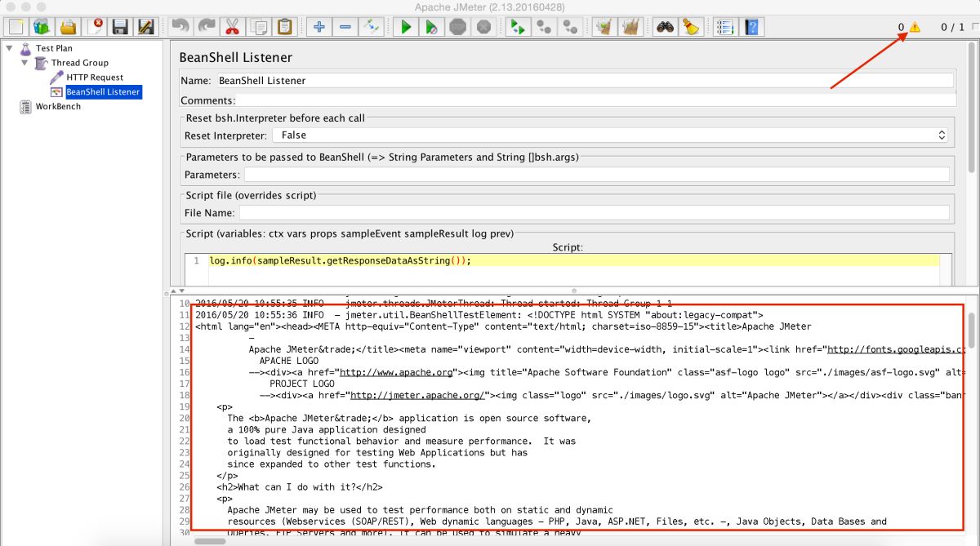
Task: Open the Templates icon
Action: [41, 27]
